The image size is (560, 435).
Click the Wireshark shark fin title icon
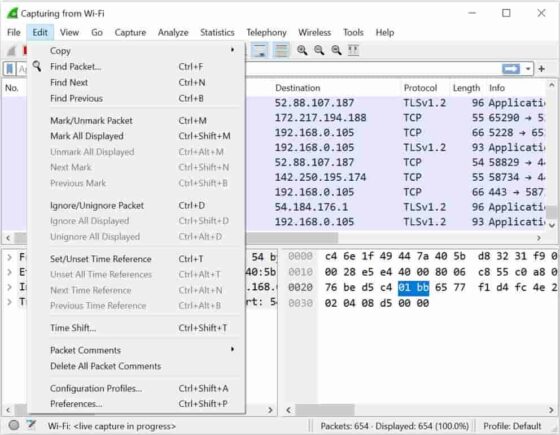12,13
